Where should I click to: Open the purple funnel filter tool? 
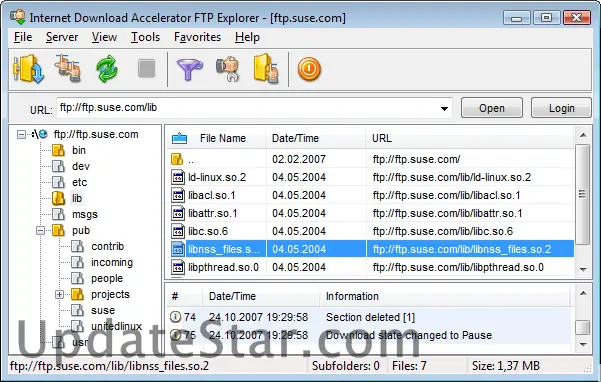[x=189, y=69]
